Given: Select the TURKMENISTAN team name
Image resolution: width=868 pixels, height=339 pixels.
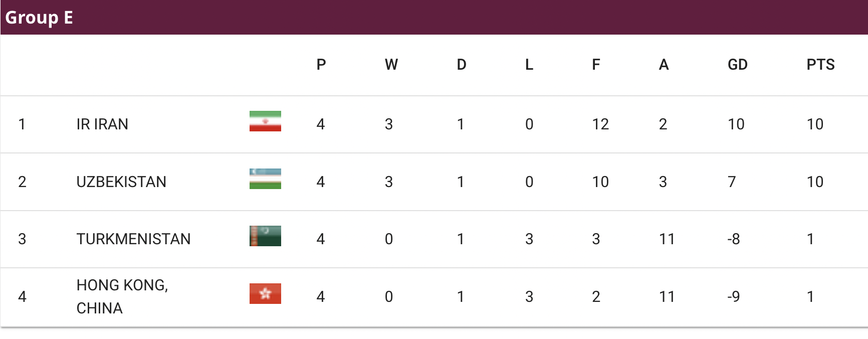Looking at the screenshot, I should [133, 239].
